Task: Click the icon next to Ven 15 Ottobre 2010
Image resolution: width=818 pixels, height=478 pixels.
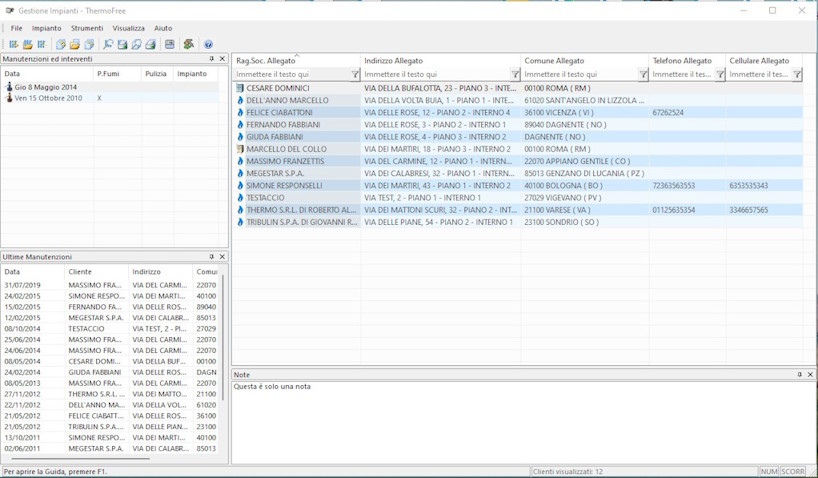Action: pos(9,98)
